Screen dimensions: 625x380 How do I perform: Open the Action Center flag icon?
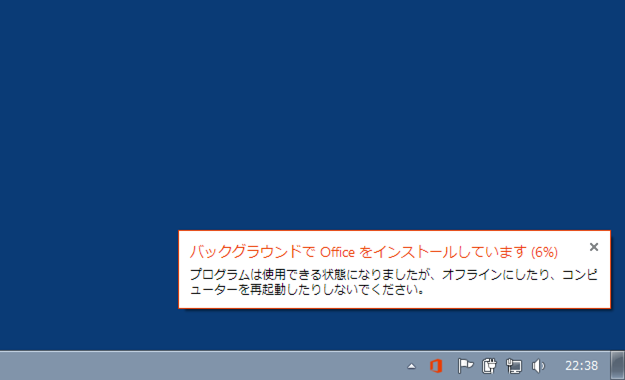465,366
